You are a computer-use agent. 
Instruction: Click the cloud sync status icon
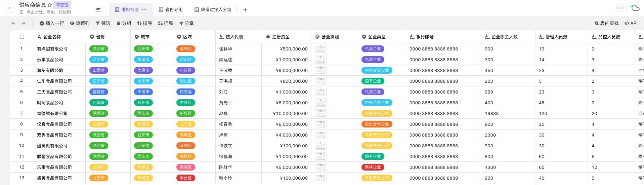pyautogui.click(x=635, y=8)
